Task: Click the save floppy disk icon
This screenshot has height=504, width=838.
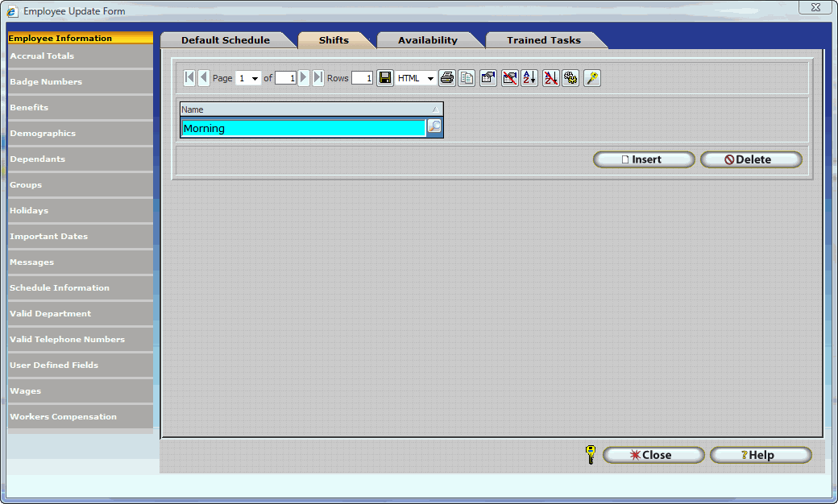Action: (385, 78)
